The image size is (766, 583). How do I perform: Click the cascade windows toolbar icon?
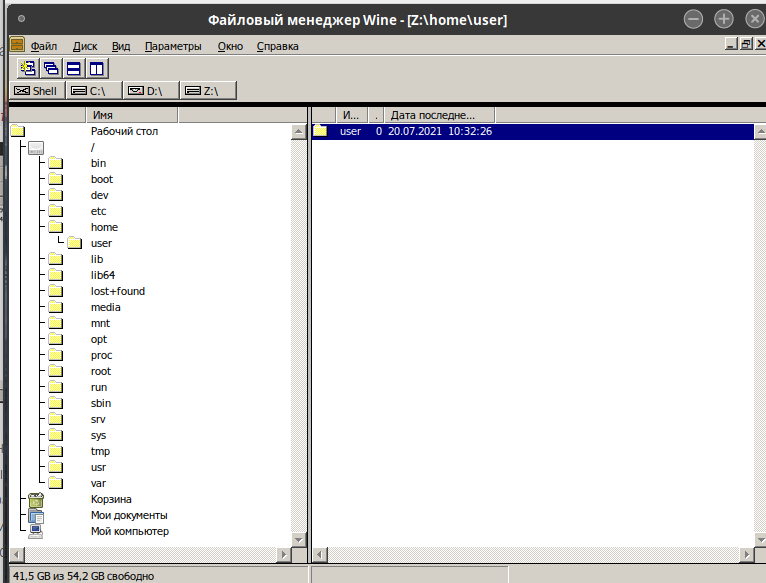[x=51, y=68]
